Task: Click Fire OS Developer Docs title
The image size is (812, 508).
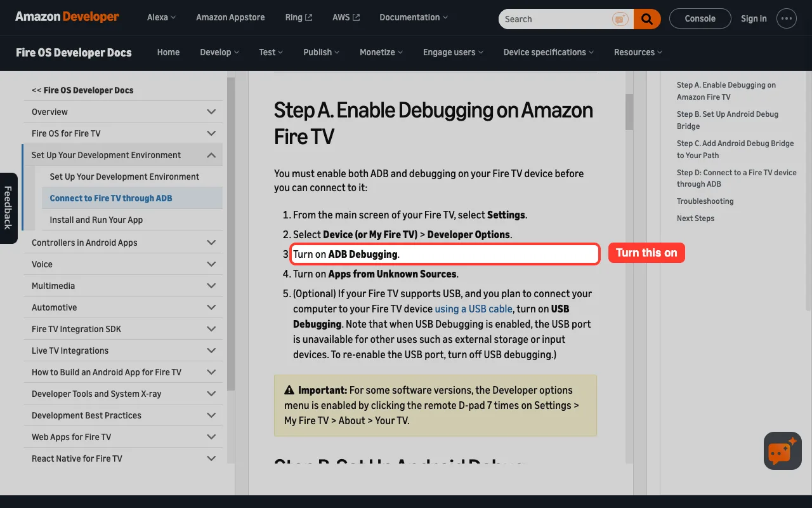Action: point(74,52)
